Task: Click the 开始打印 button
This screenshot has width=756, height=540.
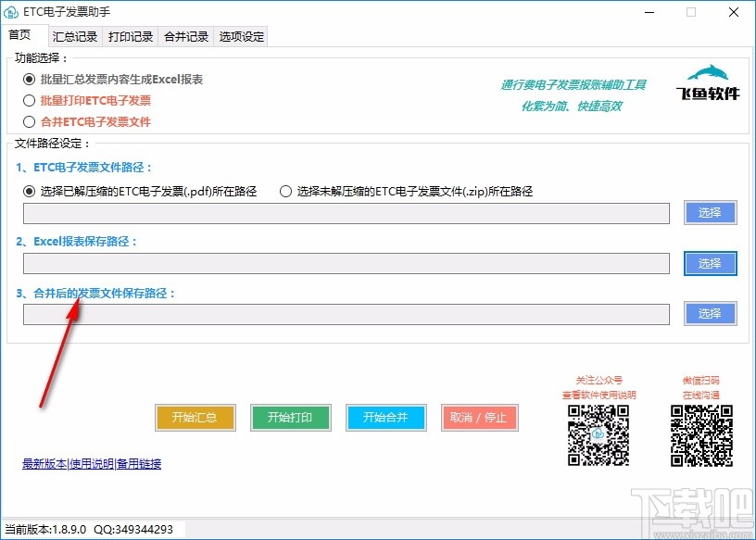Action: [291, 418]
